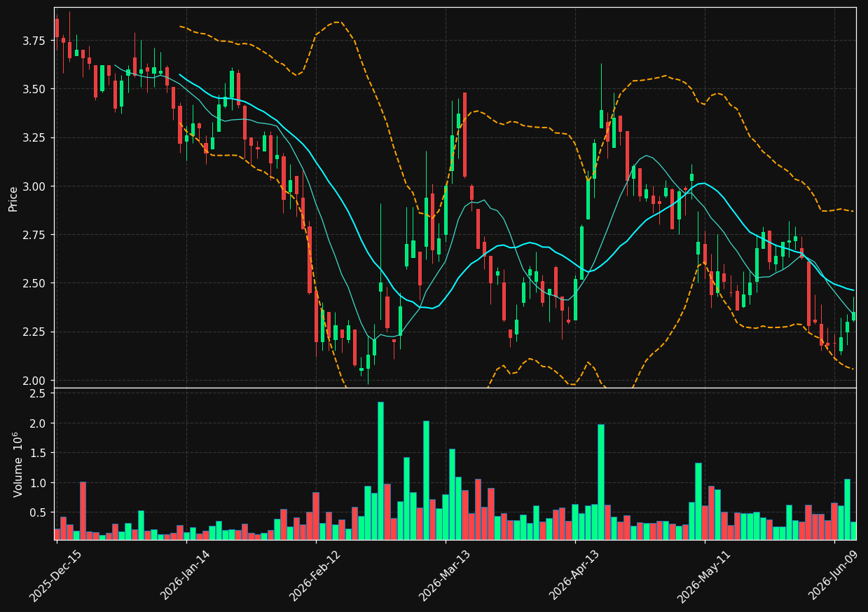Click the 2.00 price axis value
Image resolution: width=868 pixels, height=612 pixels.
pos(35,381)
